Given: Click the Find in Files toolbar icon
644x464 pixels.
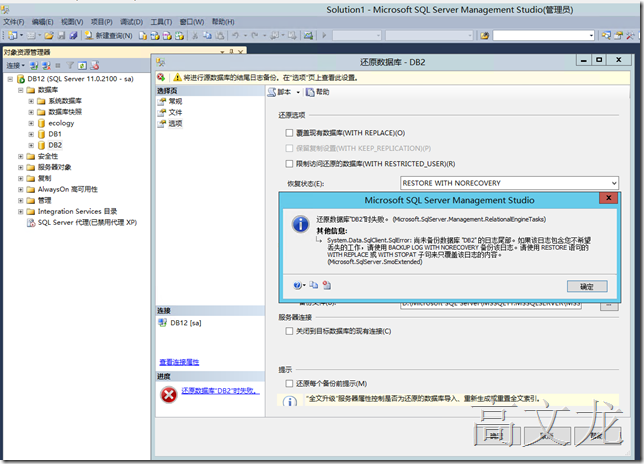Looking at the screenshot, I should [x=485, y=36].
